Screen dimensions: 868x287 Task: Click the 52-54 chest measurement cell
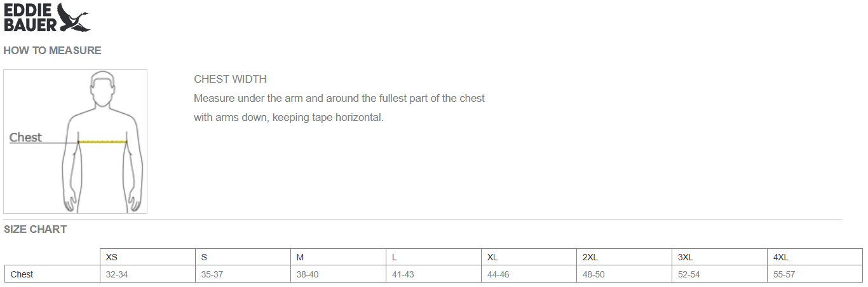(x=720, y=274)
